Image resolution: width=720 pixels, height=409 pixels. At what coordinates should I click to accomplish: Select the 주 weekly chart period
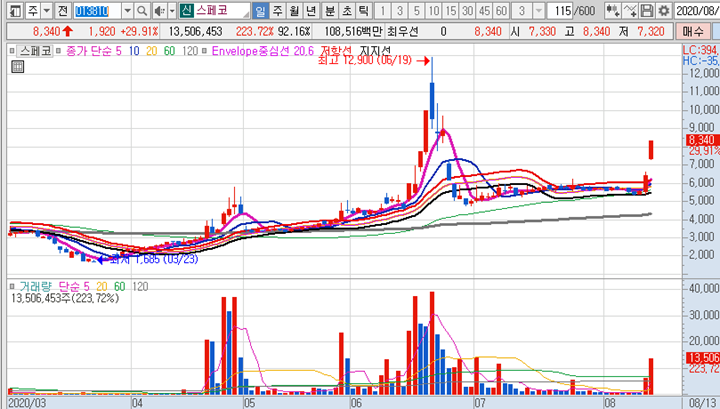[x=277, y=11]
